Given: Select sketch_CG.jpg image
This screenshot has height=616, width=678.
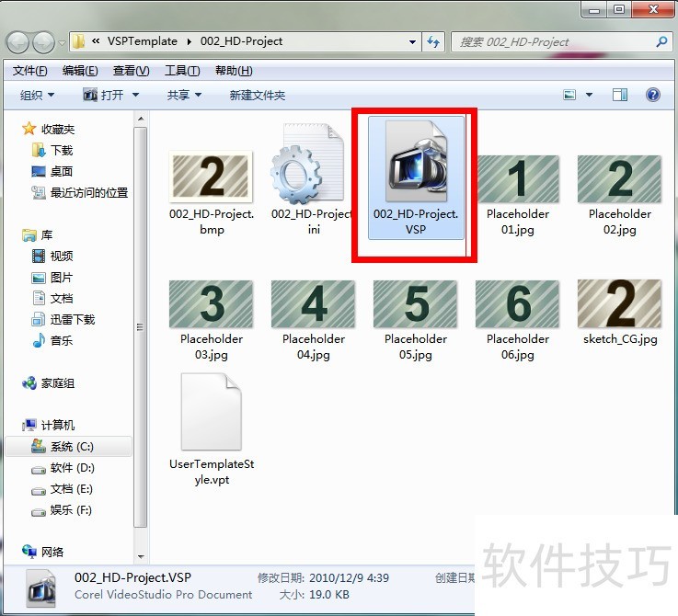Looking at the screenshot, I should [x=620, y=313].
